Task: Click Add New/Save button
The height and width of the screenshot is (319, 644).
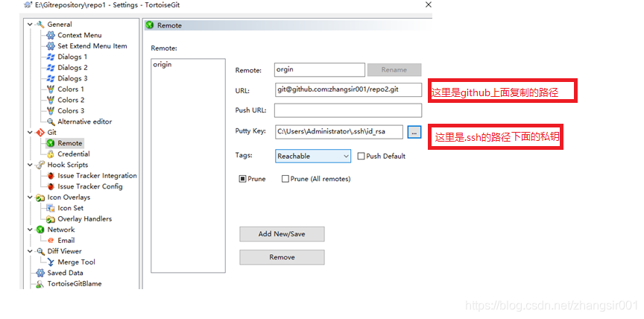Action: [x=282, y=234]
